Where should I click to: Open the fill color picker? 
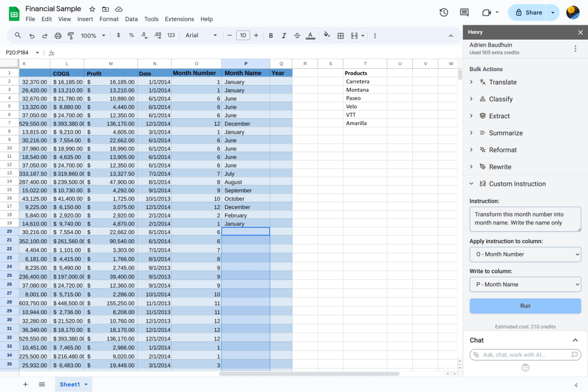pos(327,36)
